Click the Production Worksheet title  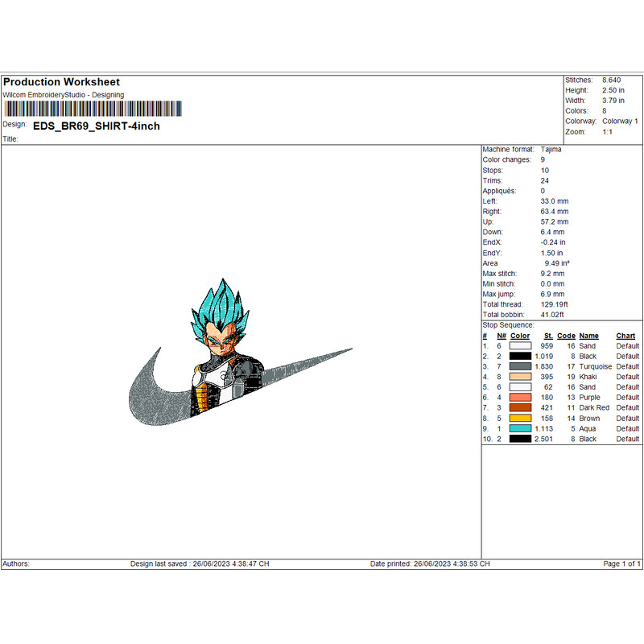coord(61,82)
